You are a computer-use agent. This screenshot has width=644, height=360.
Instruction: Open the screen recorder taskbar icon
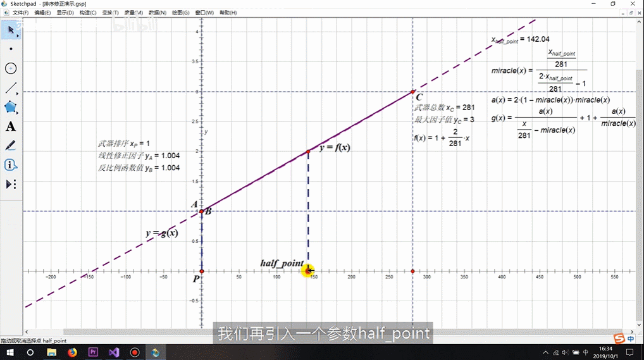135,352
